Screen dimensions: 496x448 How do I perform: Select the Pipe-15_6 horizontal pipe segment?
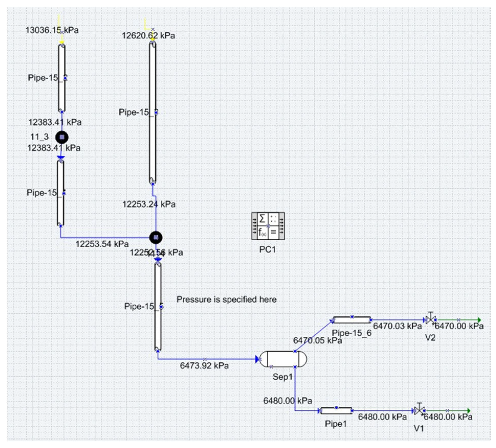(x=352, y=320)
